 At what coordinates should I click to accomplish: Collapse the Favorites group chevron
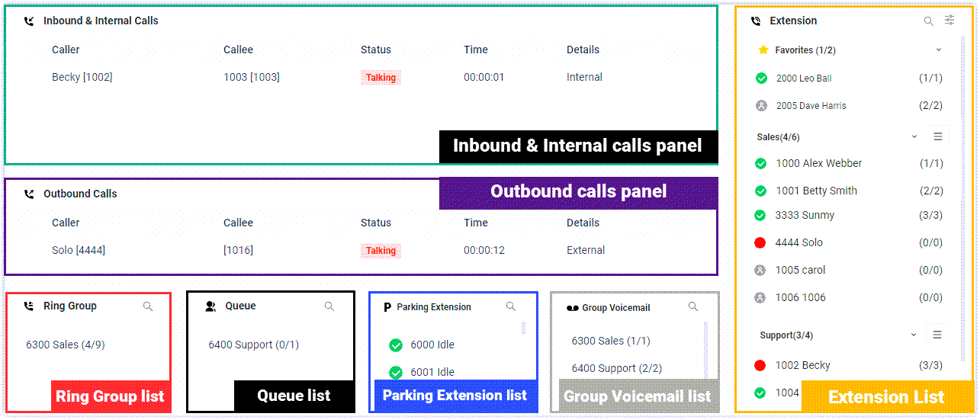click(x=938, y=50)
